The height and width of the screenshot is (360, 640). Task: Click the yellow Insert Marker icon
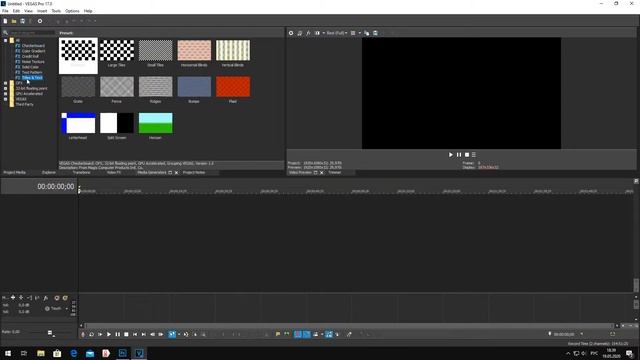pos(278,334)
